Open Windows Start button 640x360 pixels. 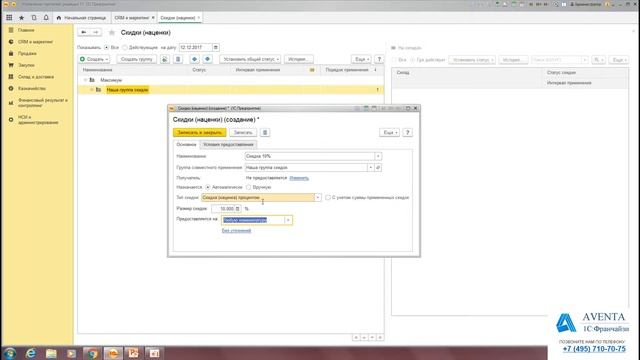(x=9, y=353)
